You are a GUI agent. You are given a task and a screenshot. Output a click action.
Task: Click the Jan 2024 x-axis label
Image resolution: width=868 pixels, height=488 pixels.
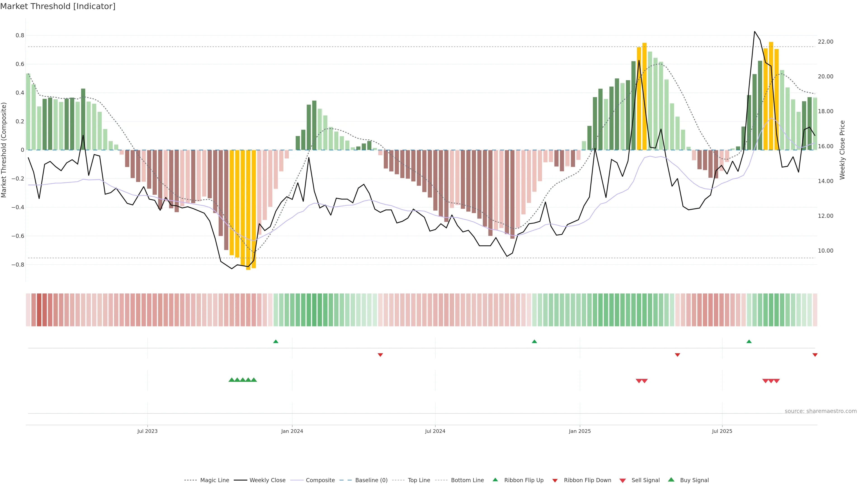[x=292, y=431]
